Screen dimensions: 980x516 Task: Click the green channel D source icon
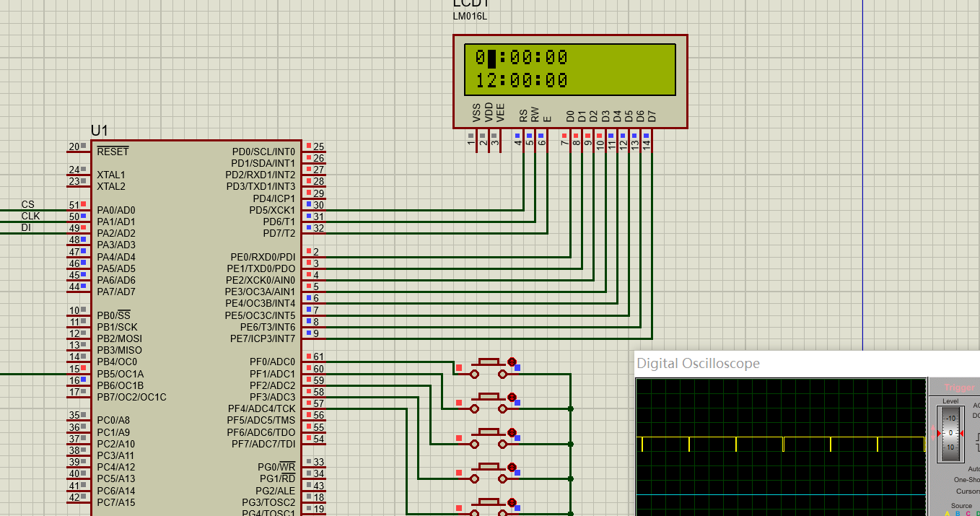click(x=977, y=513)
